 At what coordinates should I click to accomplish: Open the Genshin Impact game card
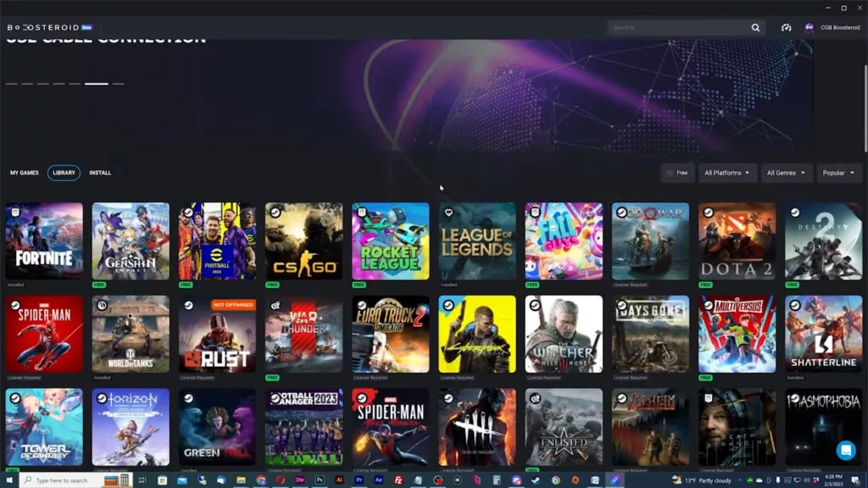[131, 241]
